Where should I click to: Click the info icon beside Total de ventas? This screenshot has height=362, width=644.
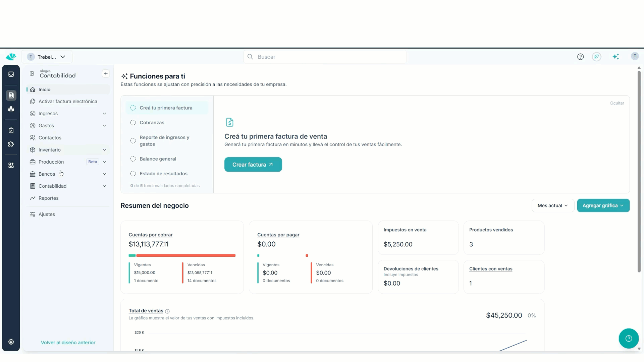pyautogui.click(x=167, y=311)
